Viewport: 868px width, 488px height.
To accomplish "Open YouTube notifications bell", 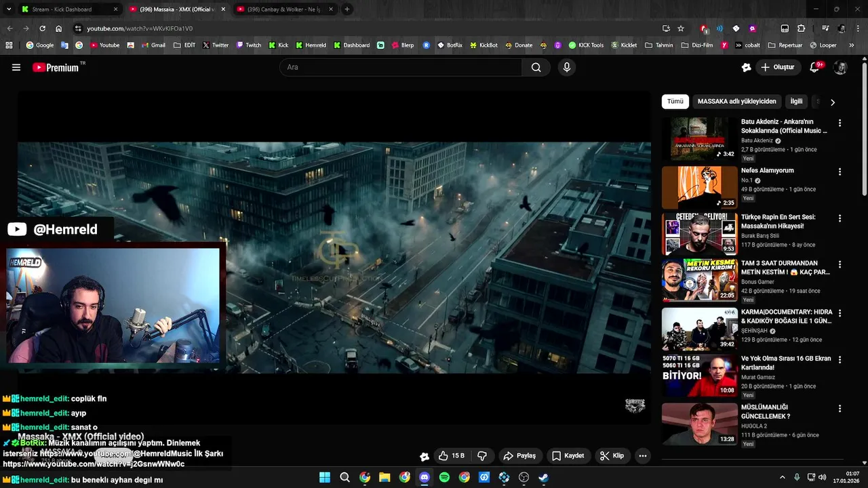I will [815, 67].
